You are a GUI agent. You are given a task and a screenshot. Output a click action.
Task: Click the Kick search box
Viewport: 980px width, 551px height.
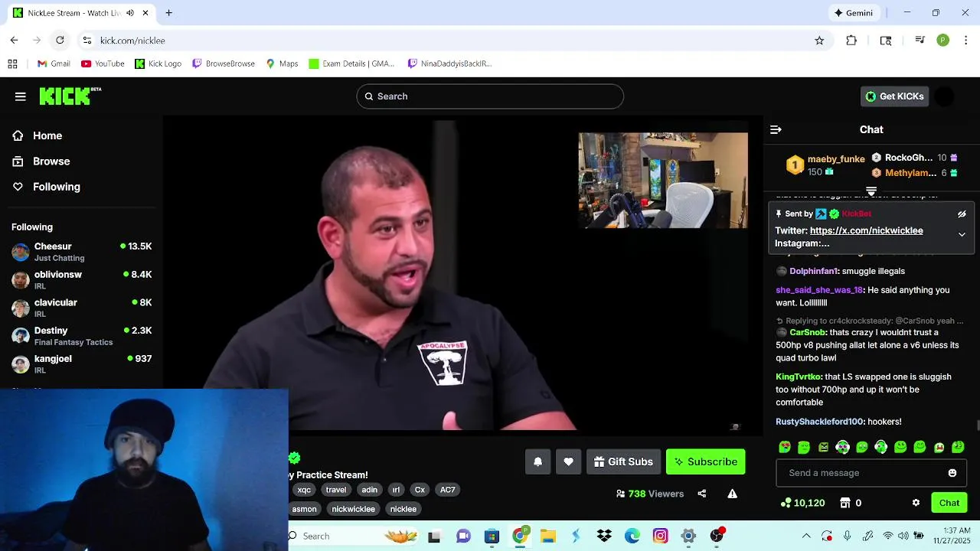tap(490, 96)
